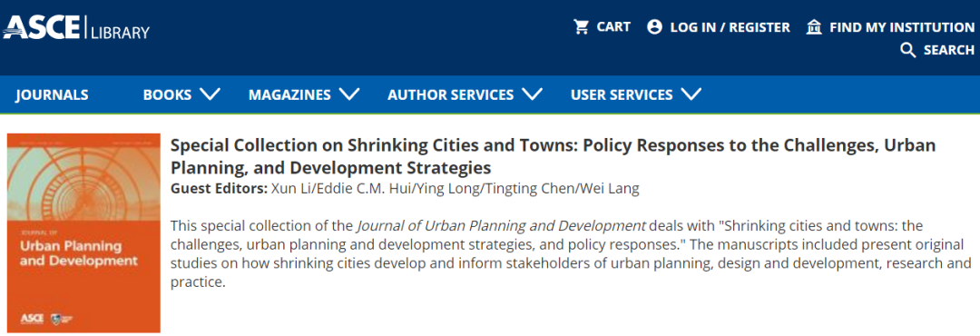Screen dimensions: 980x336
Task: Click the Search text link
Action: pos(949,50)
